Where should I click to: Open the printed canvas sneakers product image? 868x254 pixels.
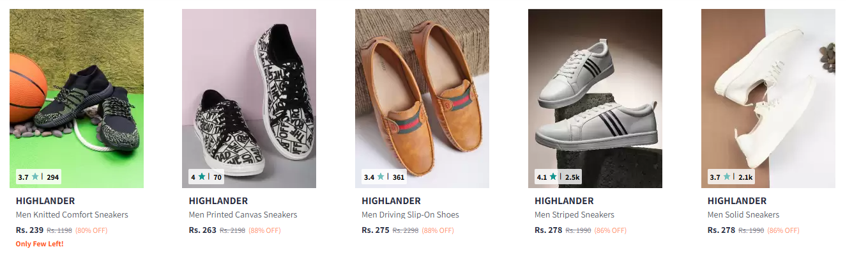249,98
